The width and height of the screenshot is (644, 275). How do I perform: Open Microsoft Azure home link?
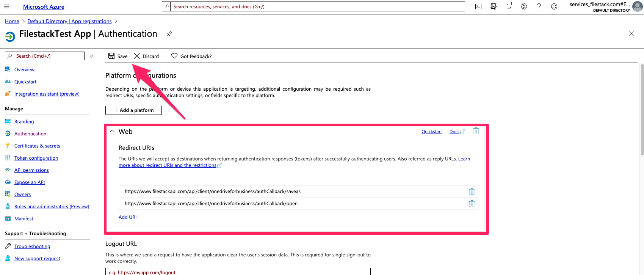44,7
